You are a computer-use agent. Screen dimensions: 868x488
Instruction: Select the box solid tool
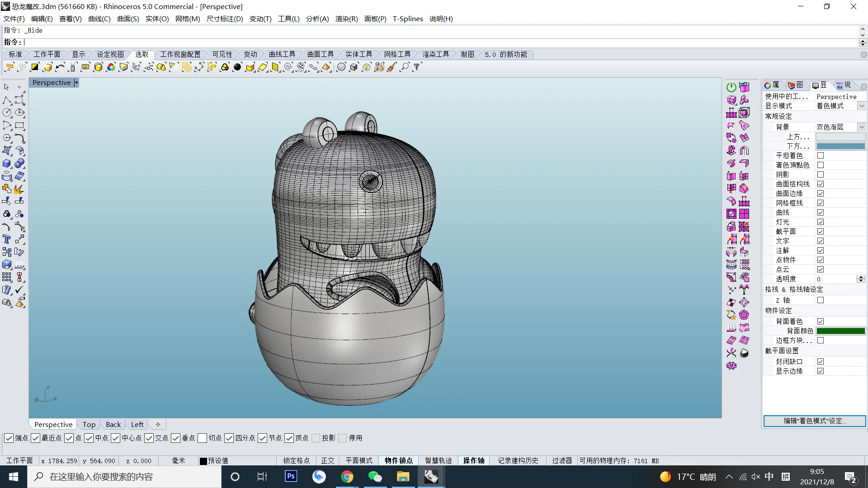point(7,164)
